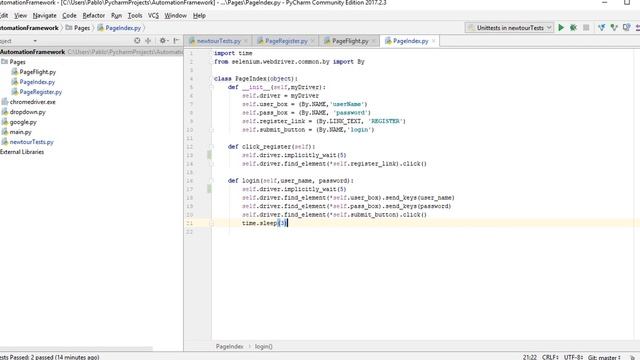Switch to PageRegister.py editor tab
The width and height of the screenshot is (640, 360).
point(286,41)
